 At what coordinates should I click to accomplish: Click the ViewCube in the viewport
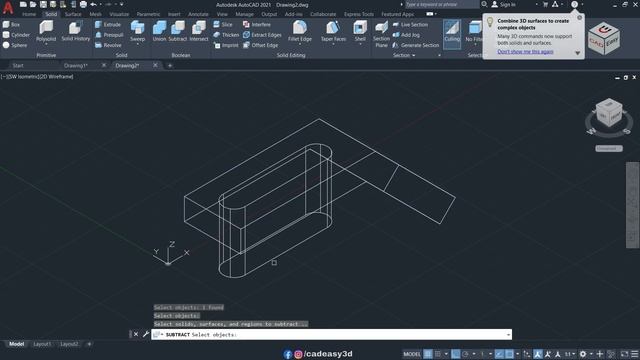(609, 114)
